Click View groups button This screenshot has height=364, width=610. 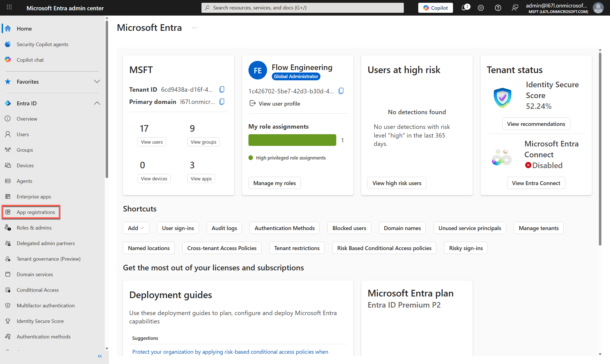point(203,142)
